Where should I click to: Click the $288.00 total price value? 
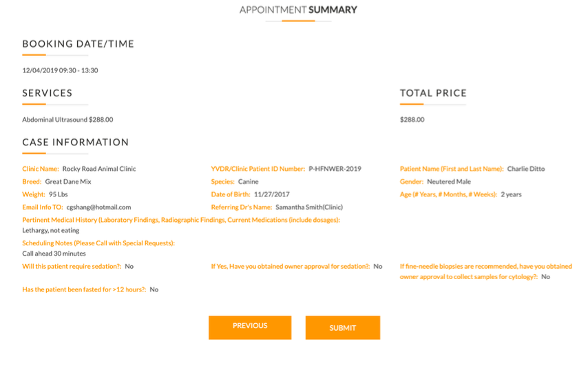412,119
